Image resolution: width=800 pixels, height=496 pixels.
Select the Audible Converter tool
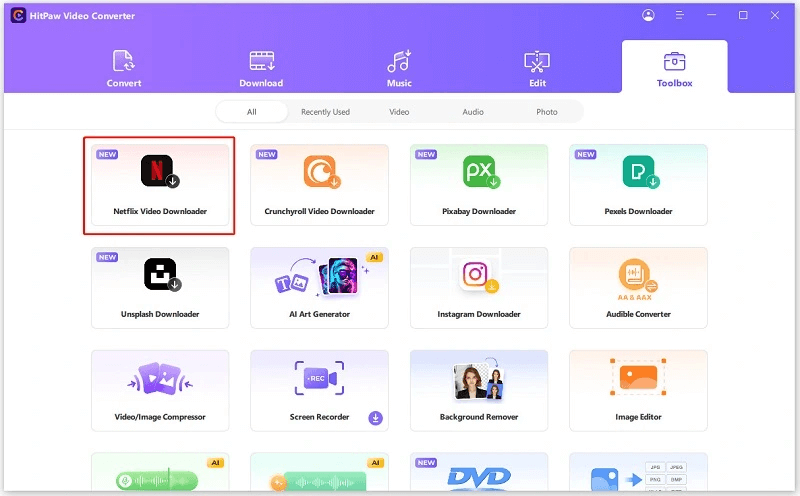click(638, 290)
